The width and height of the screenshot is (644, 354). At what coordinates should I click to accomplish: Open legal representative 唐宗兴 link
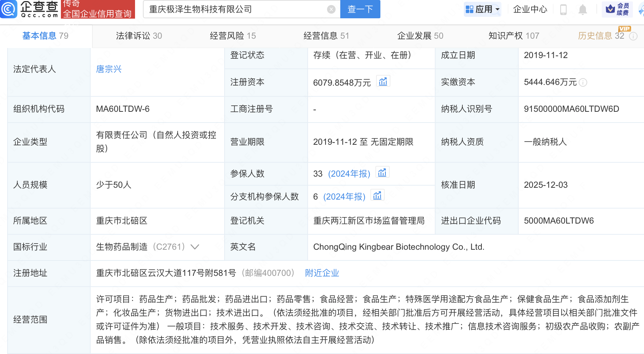click(109, 69)
